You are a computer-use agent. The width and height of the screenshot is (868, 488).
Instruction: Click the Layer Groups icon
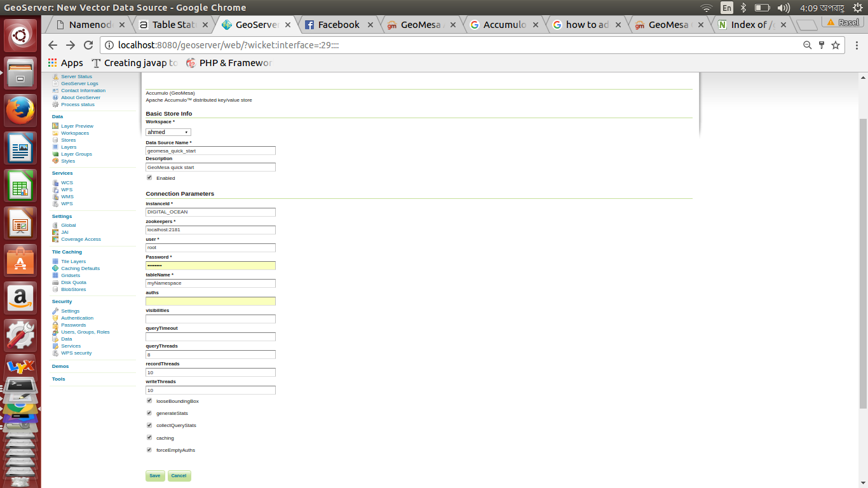55,154
